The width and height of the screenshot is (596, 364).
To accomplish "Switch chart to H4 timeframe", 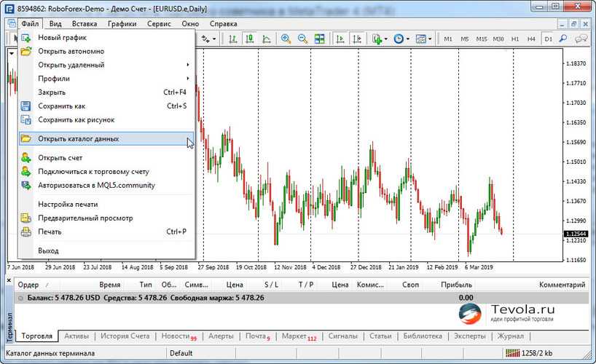I will click(531, 39).
